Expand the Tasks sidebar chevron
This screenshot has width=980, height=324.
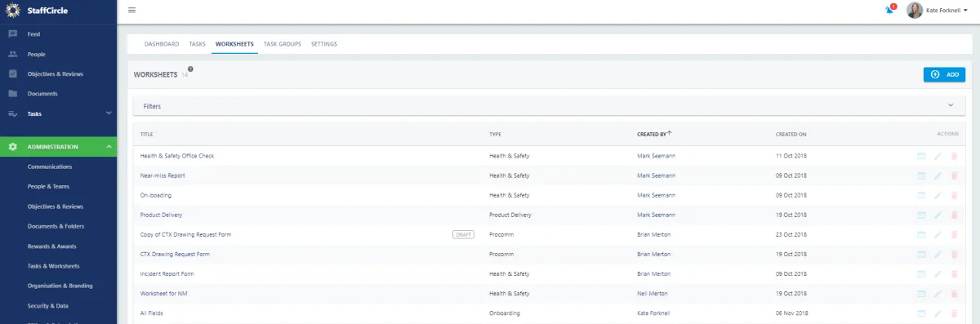click(x=109, y=113)
